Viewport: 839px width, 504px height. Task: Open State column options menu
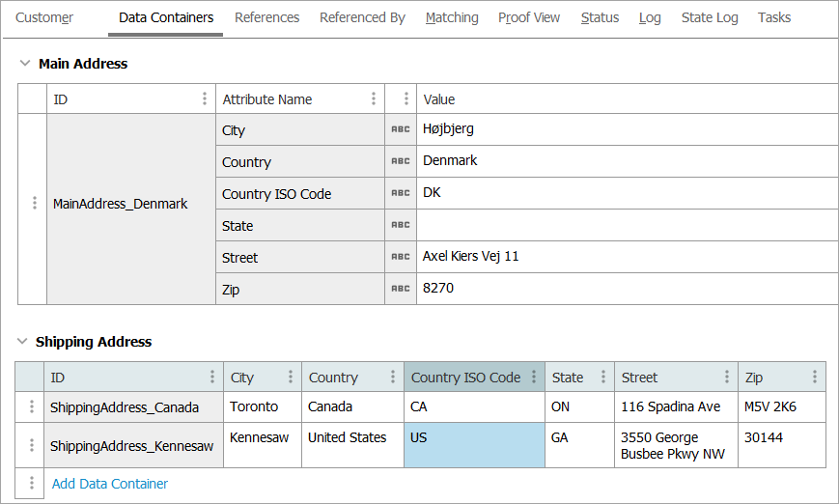click(603, 377)
